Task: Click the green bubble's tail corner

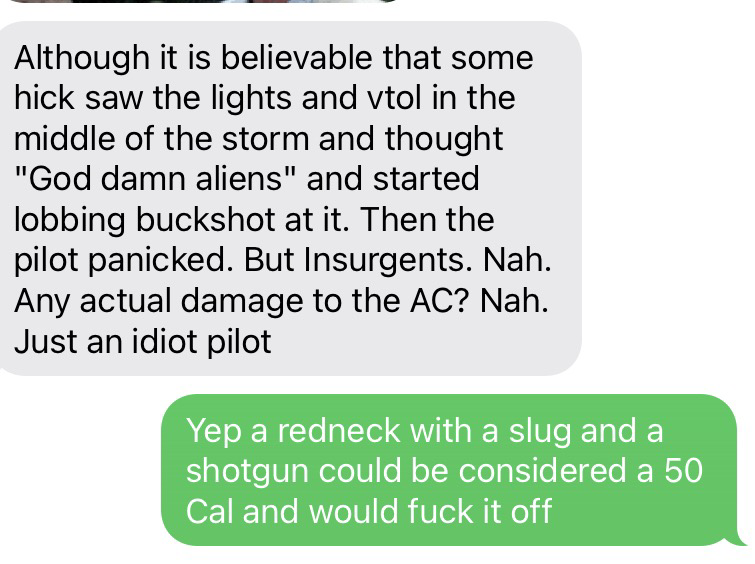Action: click(x=739, y=538)
